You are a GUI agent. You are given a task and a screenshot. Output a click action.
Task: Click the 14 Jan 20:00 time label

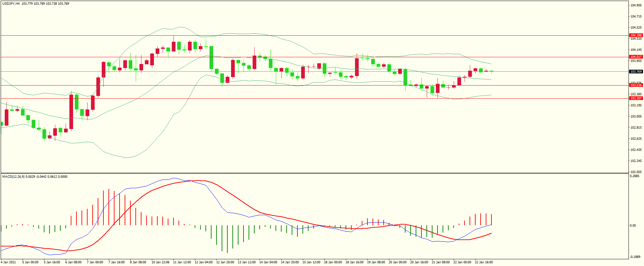[x=290, y=262]
